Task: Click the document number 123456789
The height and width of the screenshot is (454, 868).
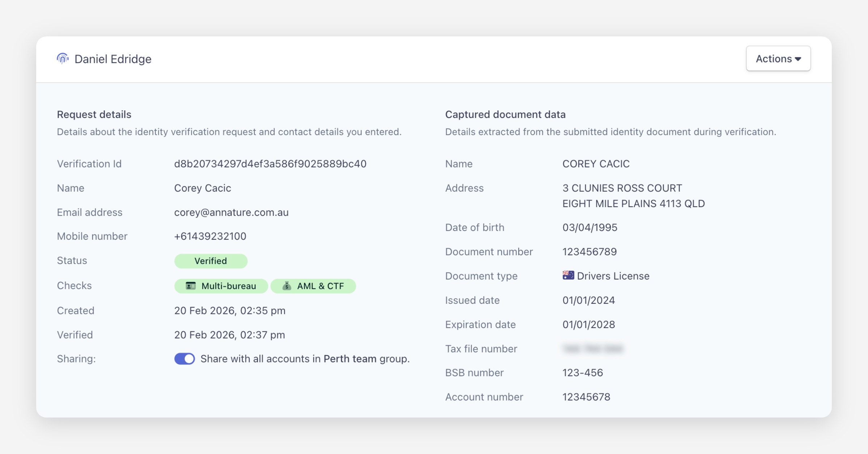Action: click(x=590, y=252)
